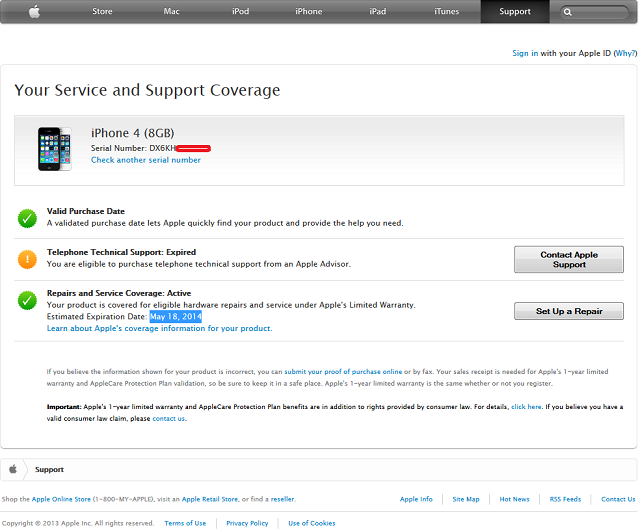Click the search field in the navigation bar

(x=594, y=12)
